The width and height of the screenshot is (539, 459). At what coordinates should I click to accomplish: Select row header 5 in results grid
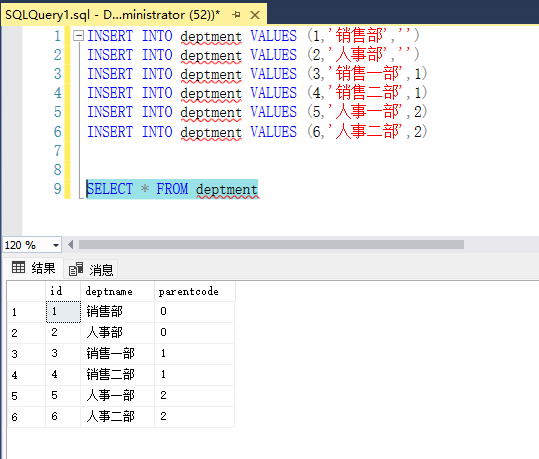tap(26, 395)
